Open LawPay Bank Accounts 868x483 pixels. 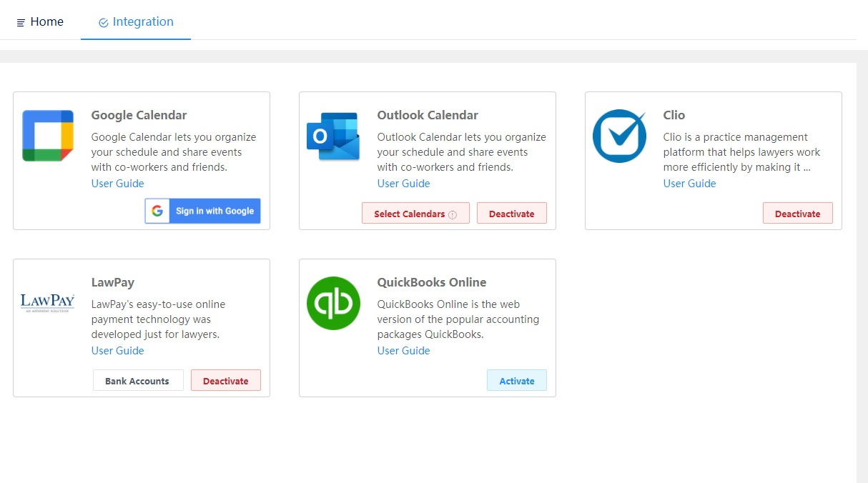pos(138,380)
